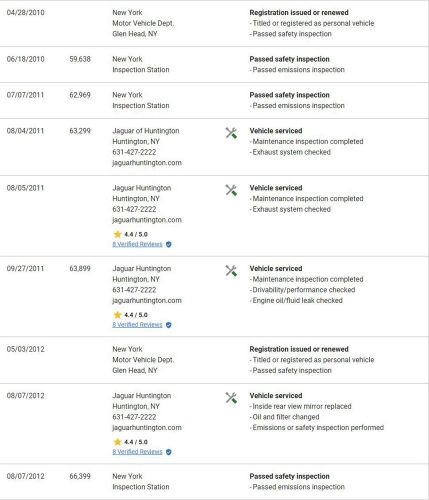Open Verified Reviews link under 09/27/2011 entry
The width and height of the screenshot is (429, 500).
coord(137,325)
